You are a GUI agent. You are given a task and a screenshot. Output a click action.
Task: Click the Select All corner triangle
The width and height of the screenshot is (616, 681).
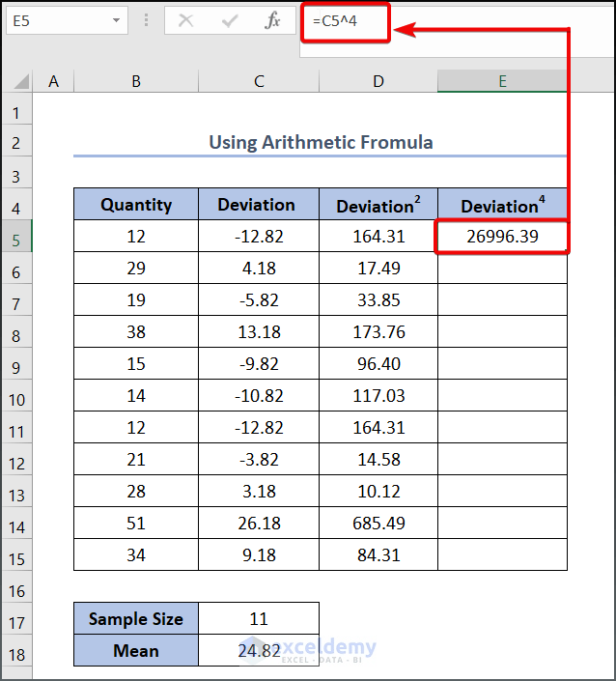pos(21,81)
